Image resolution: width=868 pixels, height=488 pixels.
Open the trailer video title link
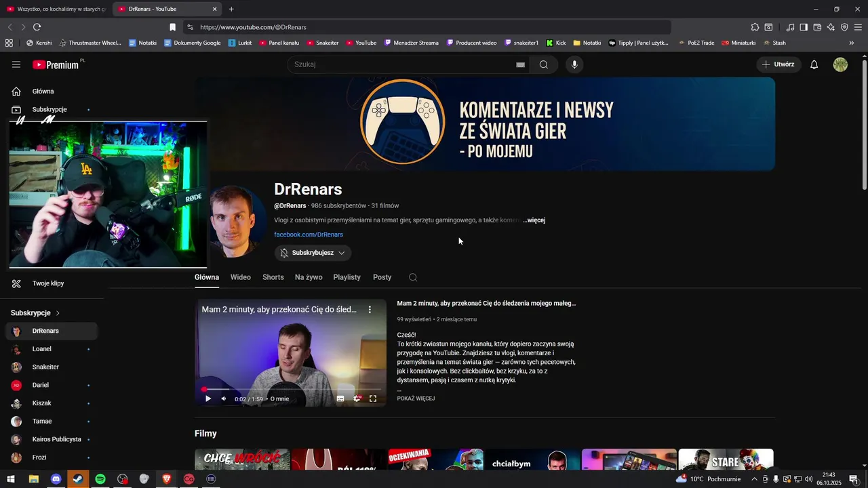tap(486, 303)
